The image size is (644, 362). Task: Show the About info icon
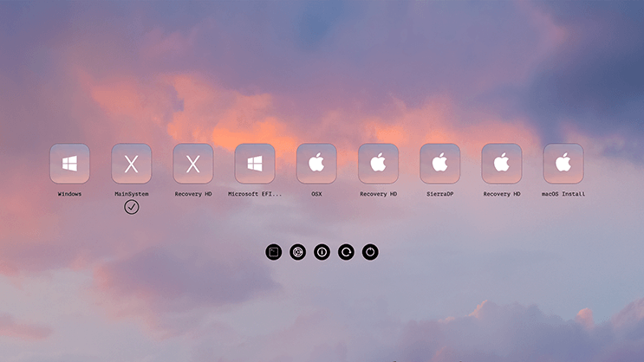[x=322, y=252]
